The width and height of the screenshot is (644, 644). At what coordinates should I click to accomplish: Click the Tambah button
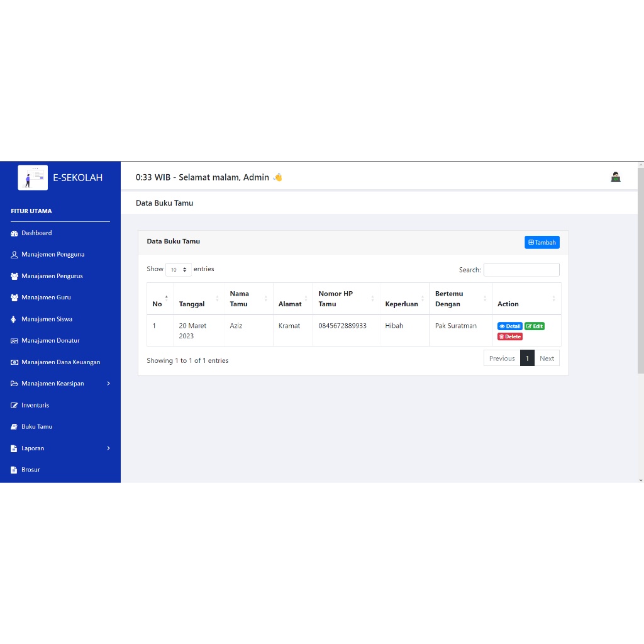click(x=541, y=242)
